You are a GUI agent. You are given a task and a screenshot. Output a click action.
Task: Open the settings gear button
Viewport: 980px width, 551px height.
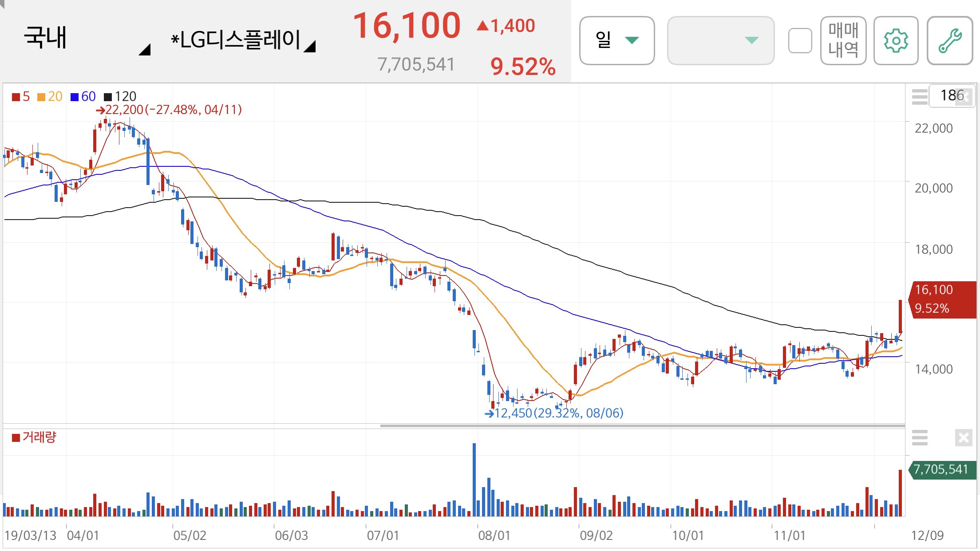click(x=896, y=41)
